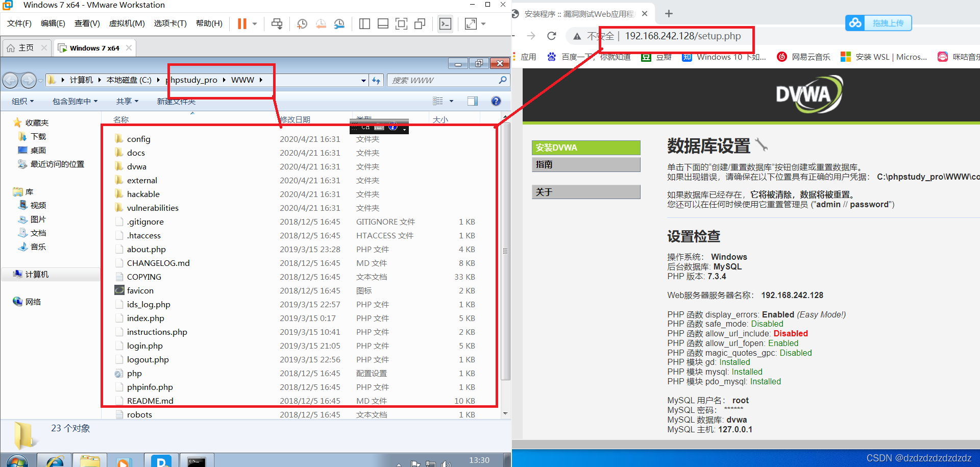Open the 共享 dropdown menu
980x467 pixels.
click(127, 101)
